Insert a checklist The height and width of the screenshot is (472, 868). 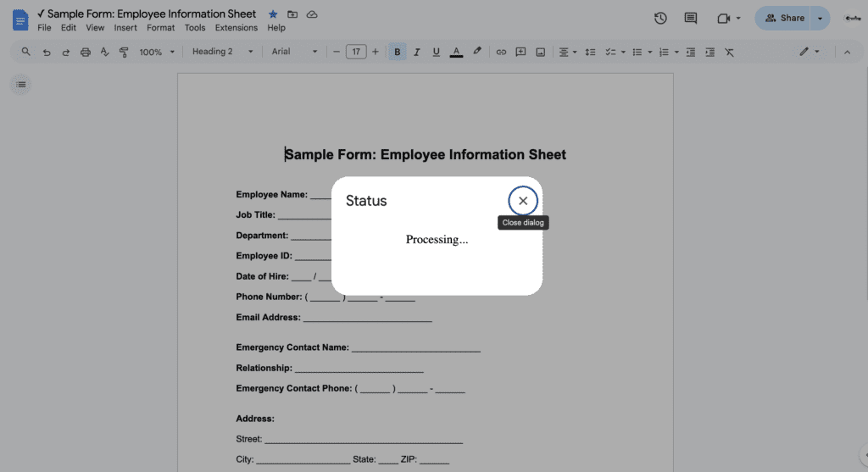click(x=610, y=52)
